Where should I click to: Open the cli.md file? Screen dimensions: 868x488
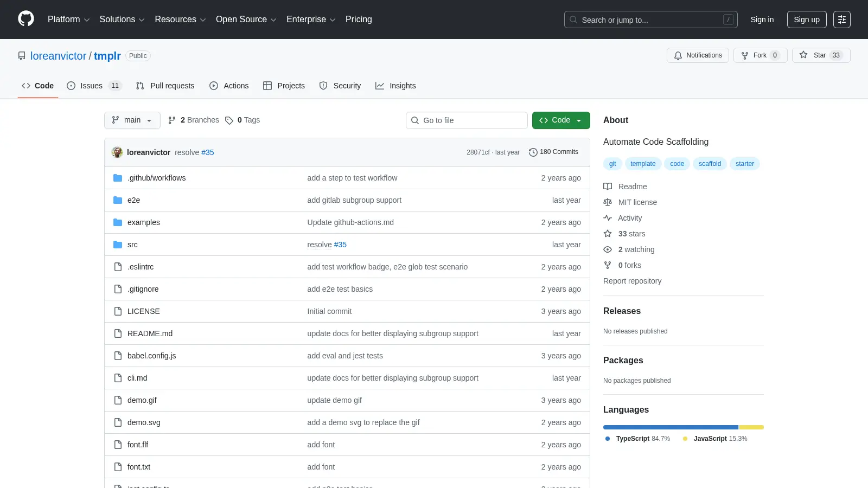(137, 378)
